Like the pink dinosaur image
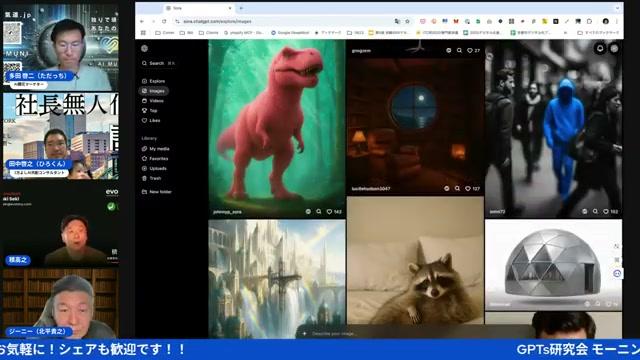640x360 pixels. tap(329, 212)
